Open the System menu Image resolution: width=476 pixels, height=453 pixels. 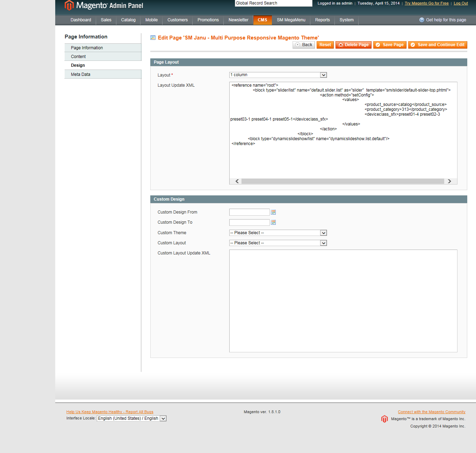pyautogui.click(x=347, y=20)
